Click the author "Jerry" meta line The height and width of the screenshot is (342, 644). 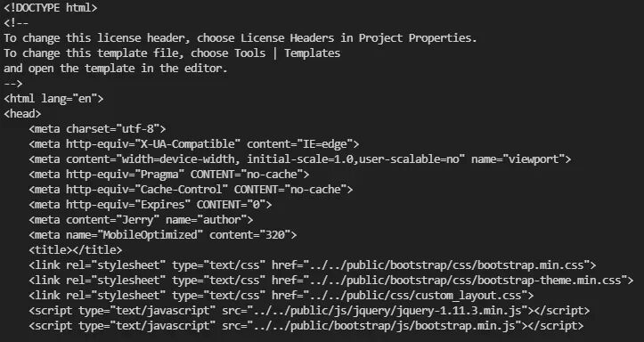[141, 220]
